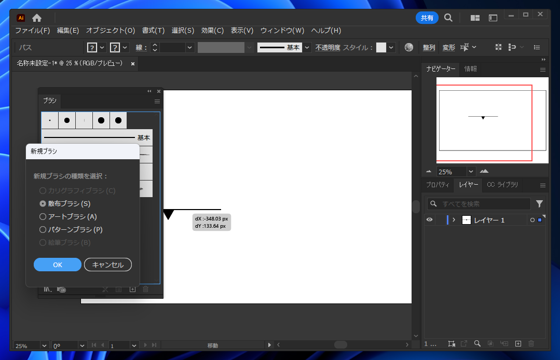The height and width of the screenshot is (360, 560).
Task: Switch to the CC ライブラリ tab
Action: (x=502, y=185)
